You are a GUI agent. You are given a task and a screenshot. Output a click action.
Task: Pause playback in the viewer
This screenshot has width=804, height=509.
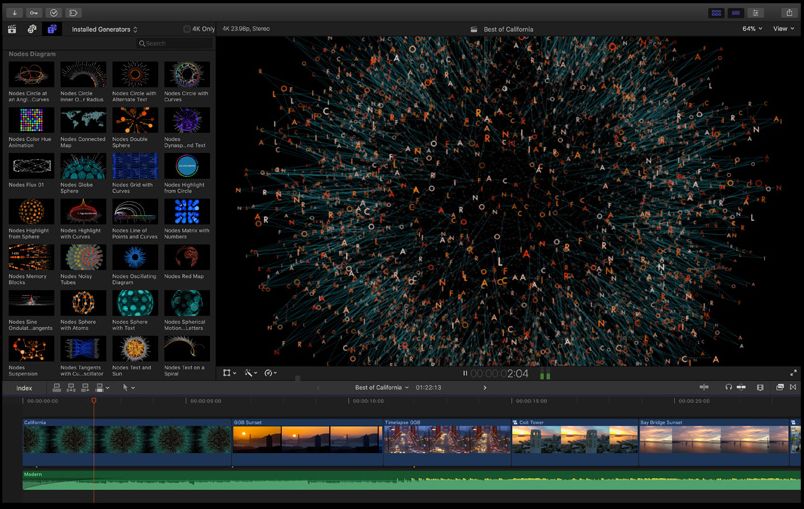[x=465, y=373]
